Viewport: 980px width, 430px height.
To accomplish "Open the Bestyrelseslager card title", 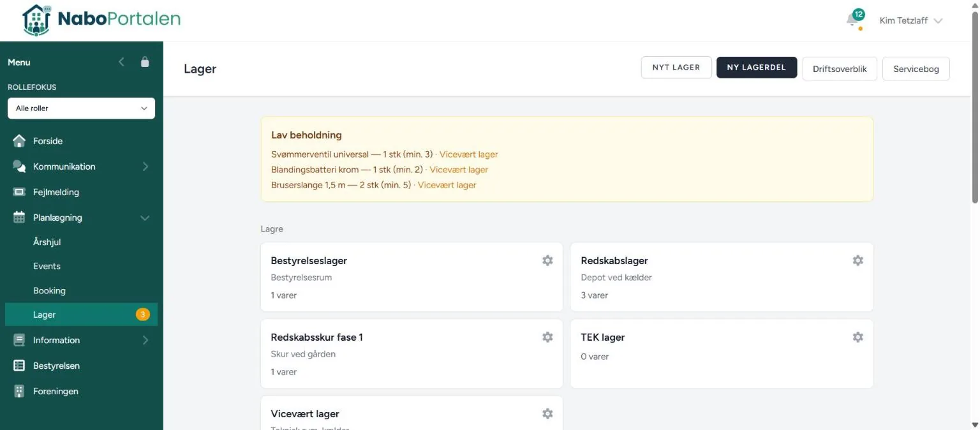I will pyautogui.click(x=309, y=260).
